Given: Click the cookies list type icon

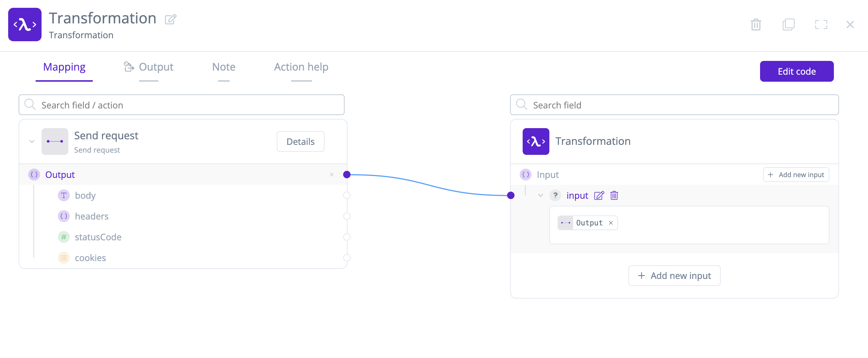Looking at the screenshot, I should click(63, 257).
